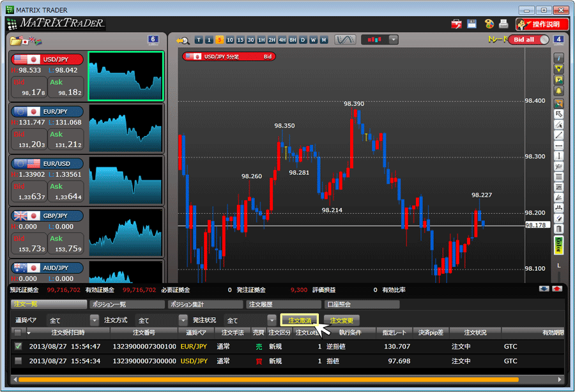
Task: Toggle the Bid all trade switch
Action: click(528, 40)
